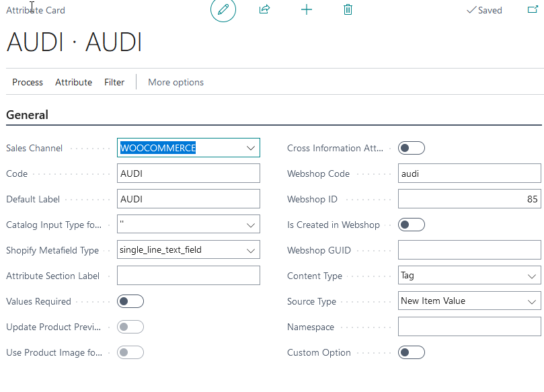Click the AUDI · AUDI page title
This screenshot has height=392, width=544.
coord(74,42)
